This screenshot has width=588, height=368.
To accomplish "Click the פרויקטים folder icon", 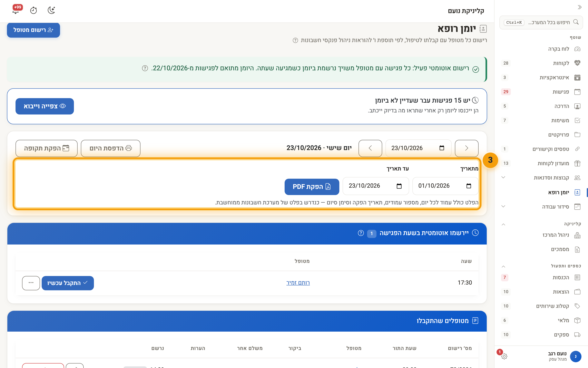I will [x=577, y=135].
